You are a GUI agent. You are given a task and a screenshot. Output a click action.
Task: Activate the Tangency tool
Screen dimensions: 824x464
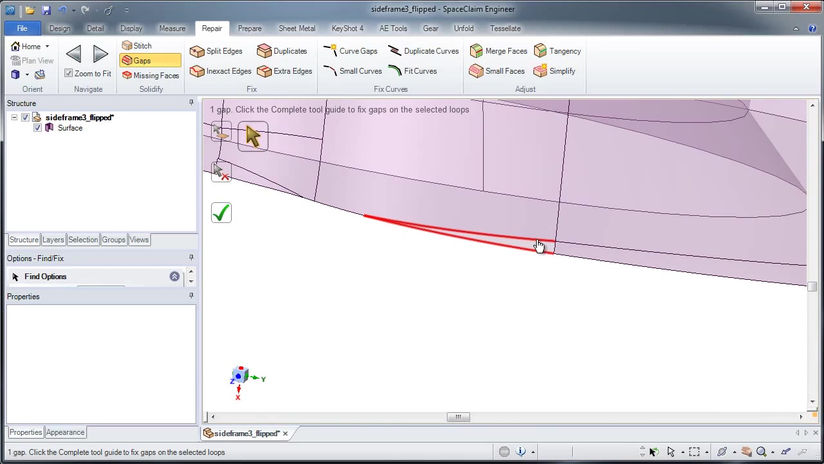(x=558, y=51)
